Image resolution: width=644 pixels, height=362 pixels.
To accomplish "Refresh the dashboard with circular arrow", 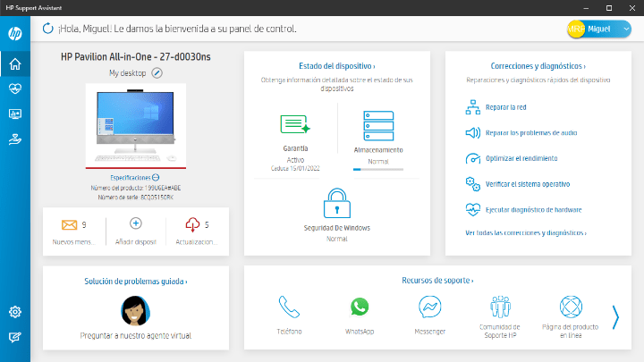I will (x=48, y=29).
